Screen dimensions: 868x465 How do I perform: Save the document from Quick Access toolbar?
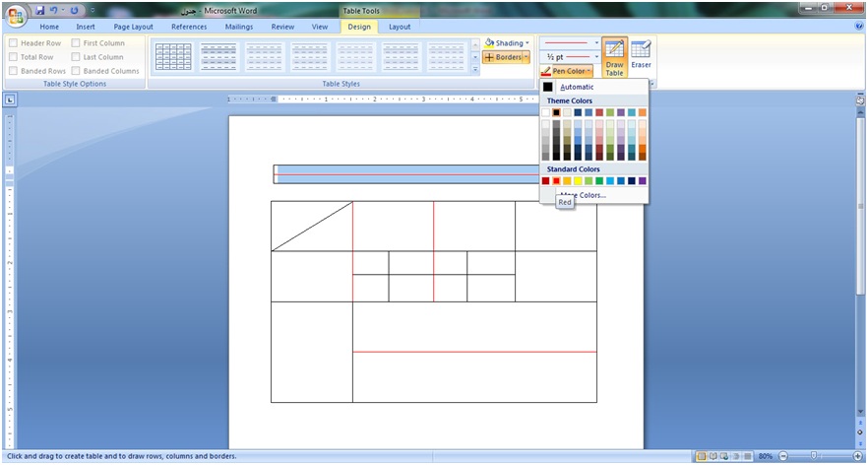pos(39,11)
